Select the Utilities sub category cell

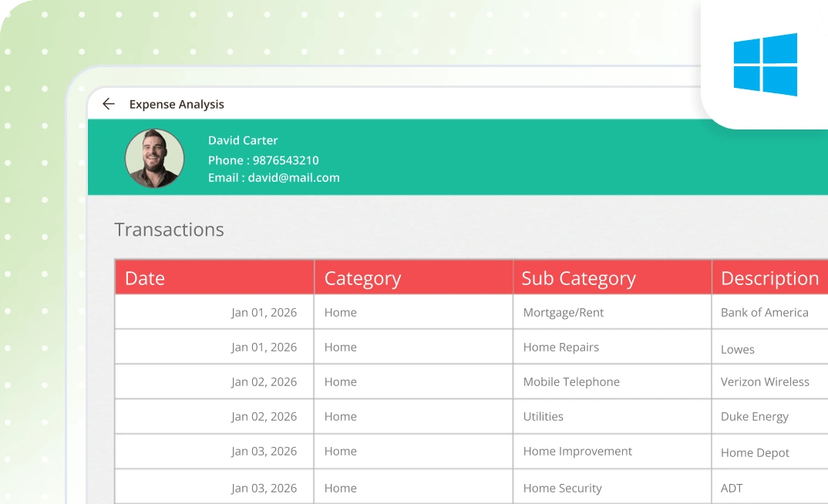click(612, 416)
